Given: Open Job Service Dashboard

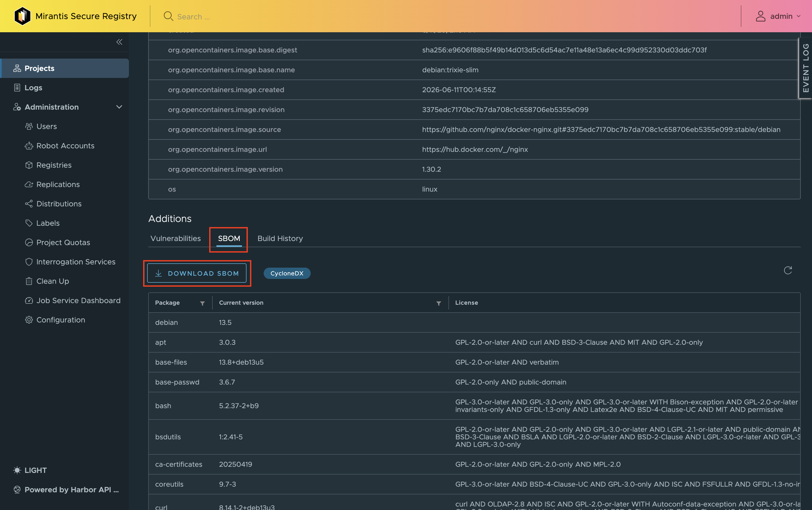Looking at the screenshot, I should [x=73, y=300].
